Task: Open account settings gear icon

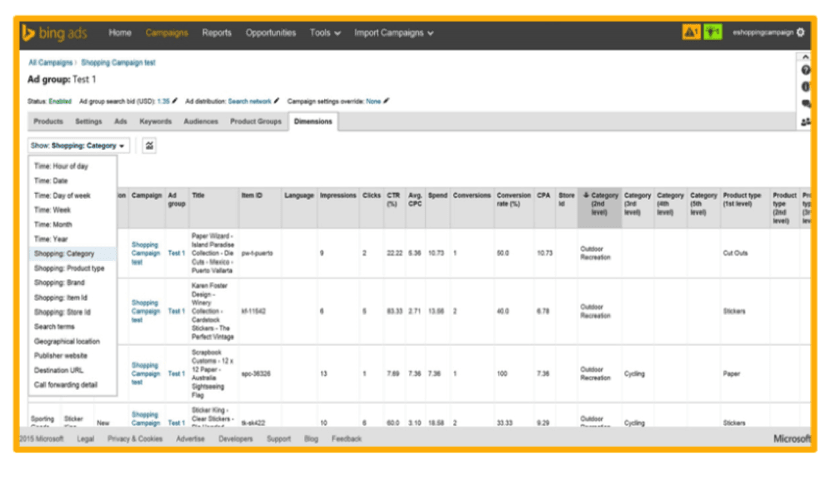Action: click(x=800, y=32)
